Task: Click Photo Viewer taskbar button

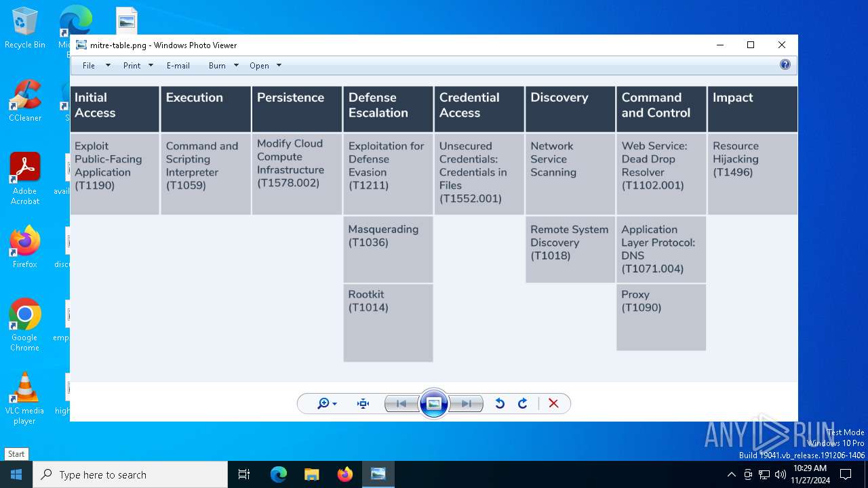Action: pyautogui.click(x=378, y=474)
